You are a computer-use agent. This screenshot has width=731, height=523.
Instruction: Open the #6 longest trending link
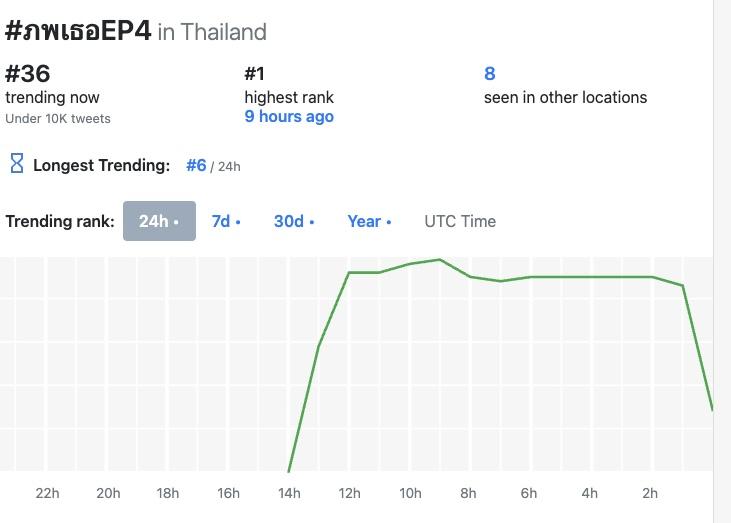(x=196, y=165)
